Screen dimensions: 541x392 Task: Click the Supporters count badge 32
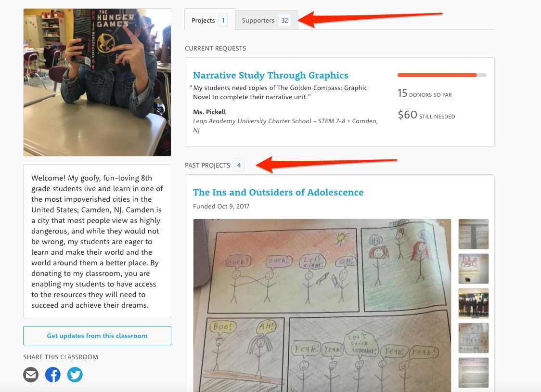(x=284, y=20)
